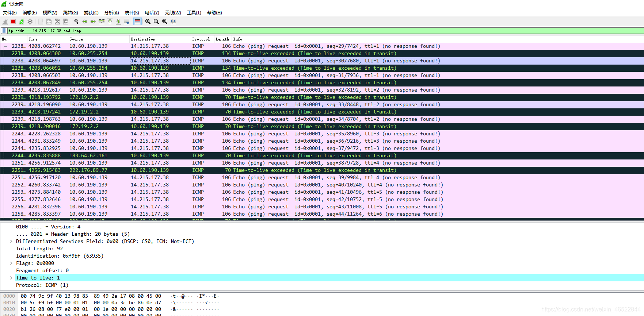Screen dimensions: 644x316
Task: Sort by Source column header
Action: click(x=99, y=39)
